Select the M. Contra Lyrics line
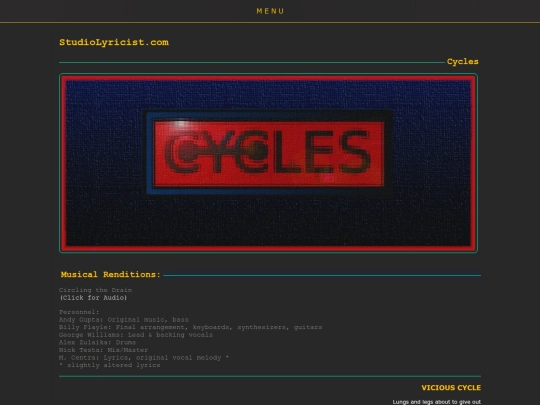Image resolution: width=540 pixels, height=405 pixels. (144, 357)
